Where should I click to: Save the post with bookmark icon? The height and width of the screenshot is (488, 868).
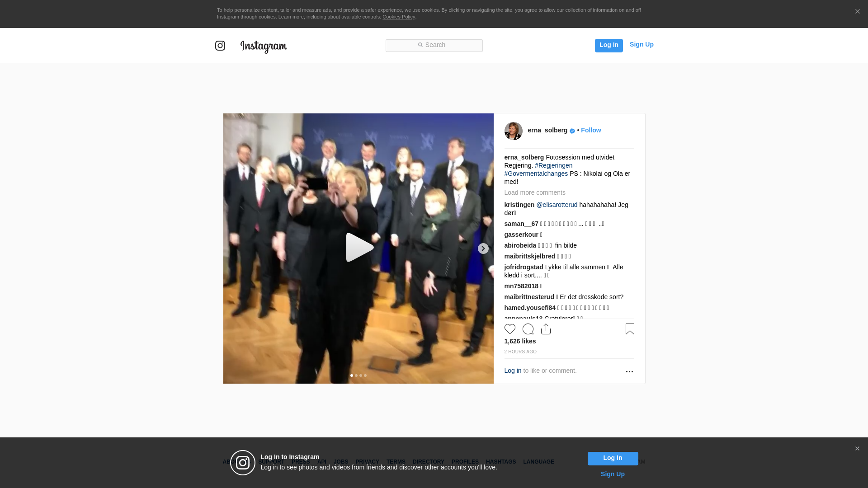click(x=630, y=329)
